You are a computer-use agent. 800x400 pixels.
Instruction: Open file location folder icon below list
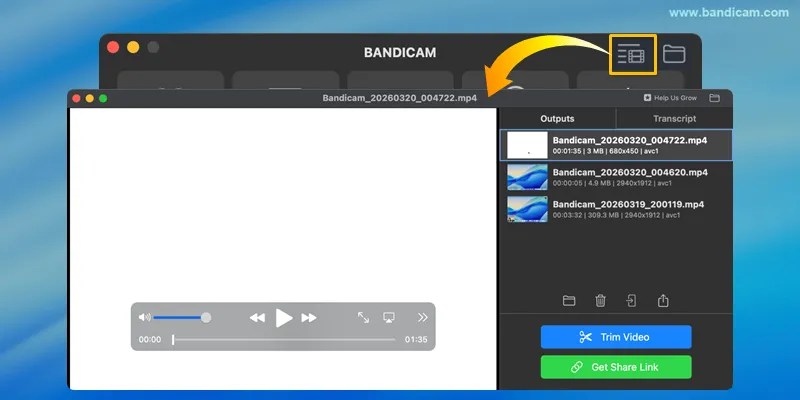[x=569, y=301]
